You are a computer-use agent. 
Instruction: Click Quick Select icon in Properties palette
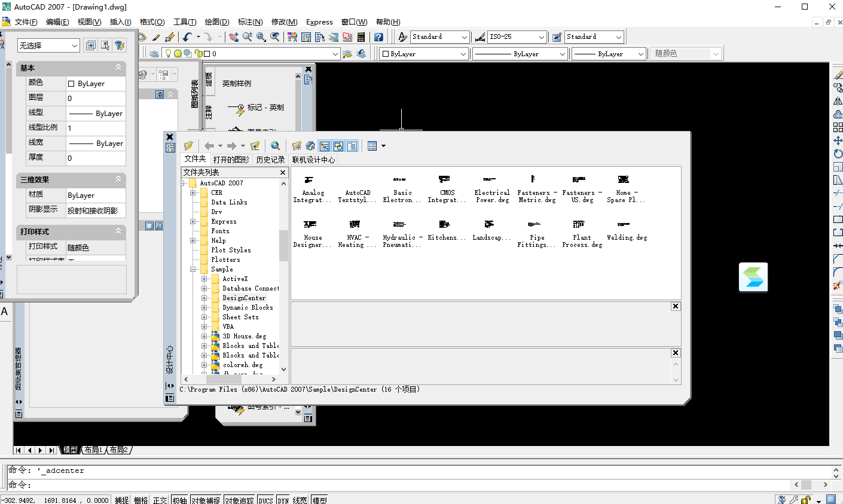tap(120, 45)
